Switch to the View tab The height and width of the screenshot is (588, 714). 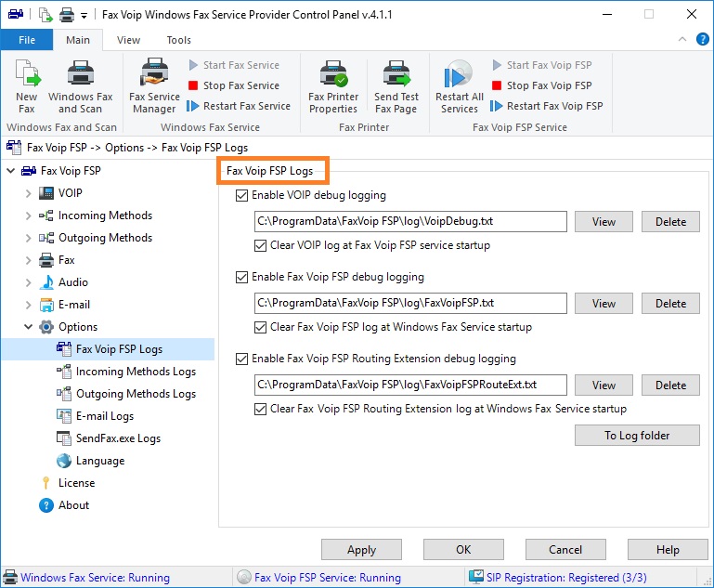coord(128,40)
